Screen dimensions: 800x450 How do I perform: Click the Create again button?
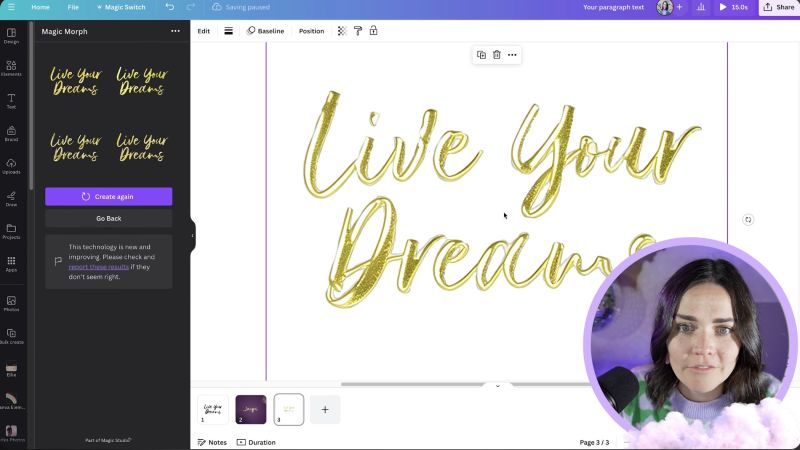coord(109,196)
